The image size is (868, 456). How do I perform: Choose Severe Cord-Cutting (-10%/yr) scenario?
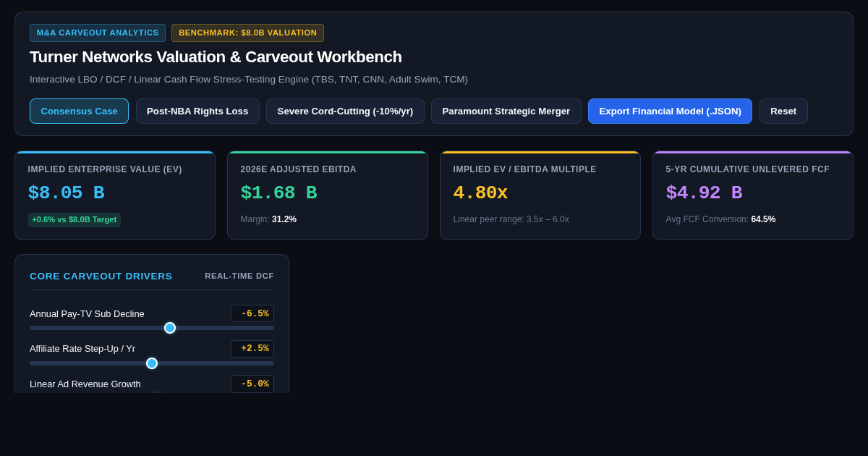(345, 111)
